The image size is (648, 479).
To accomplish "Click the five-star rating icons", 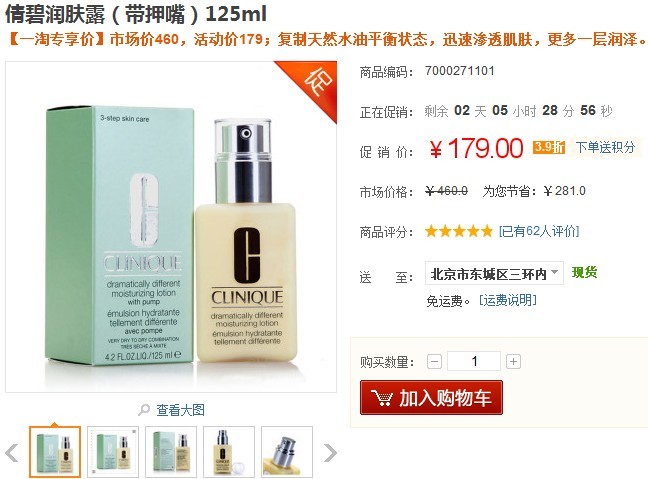I will (x=459, y=231).
